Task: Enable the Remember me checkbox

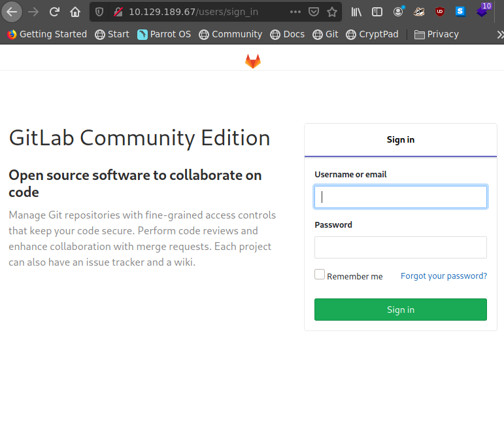Action: pos(320,274)
